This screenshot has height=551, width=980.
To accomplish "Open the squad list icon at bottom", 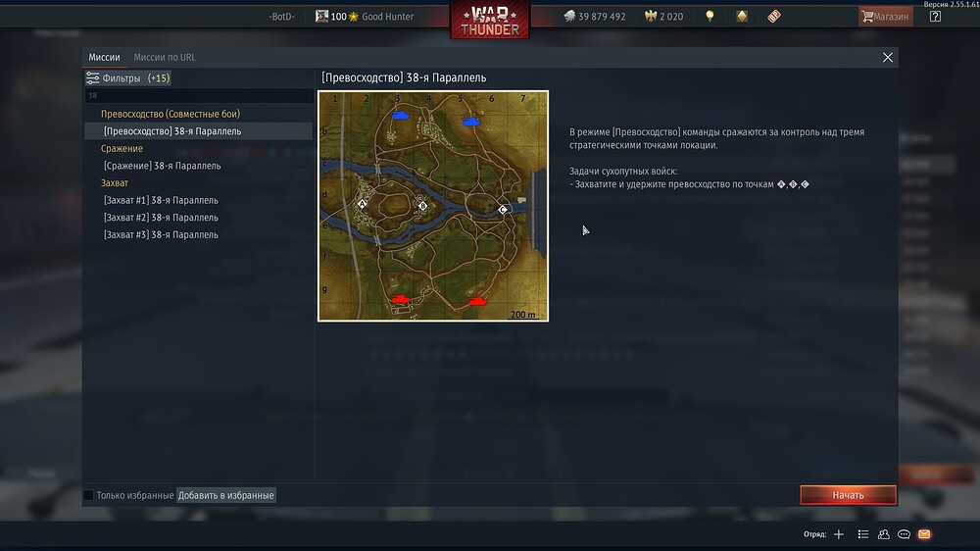I will 863,534.
